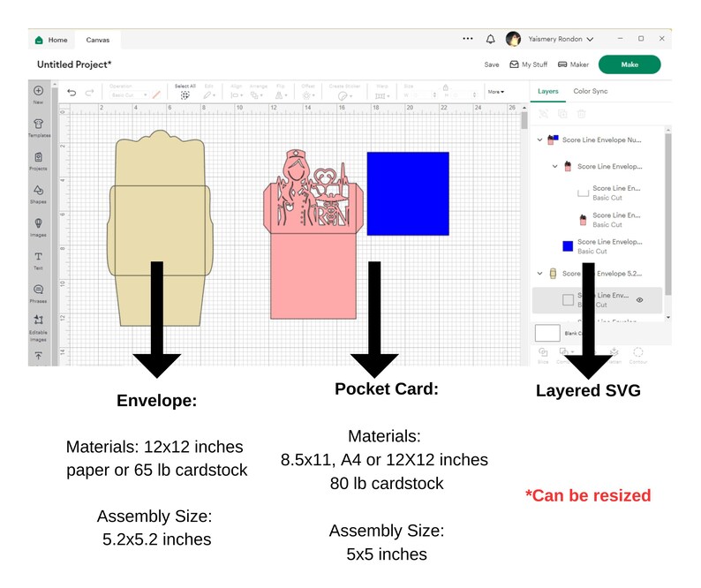Open the Offset tool dropdown
The height and width of the screenshot is (588, 701).
308,95
